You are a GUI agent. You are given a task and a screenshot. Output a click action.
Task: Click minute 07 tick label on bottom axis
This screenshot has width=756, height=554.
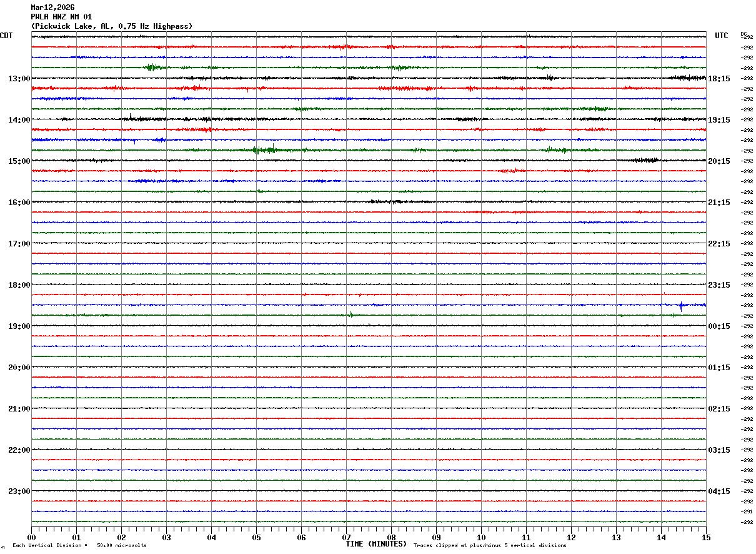pos(346,537)
